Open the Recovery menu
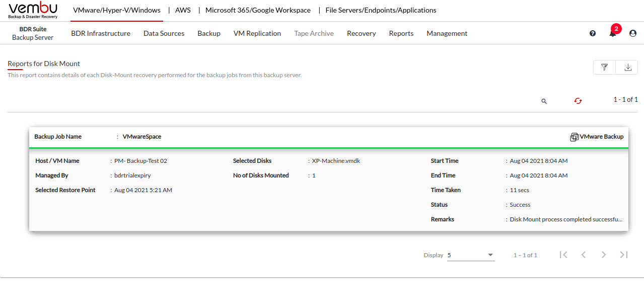The image size is (644, 293). [x=362, y=33]
